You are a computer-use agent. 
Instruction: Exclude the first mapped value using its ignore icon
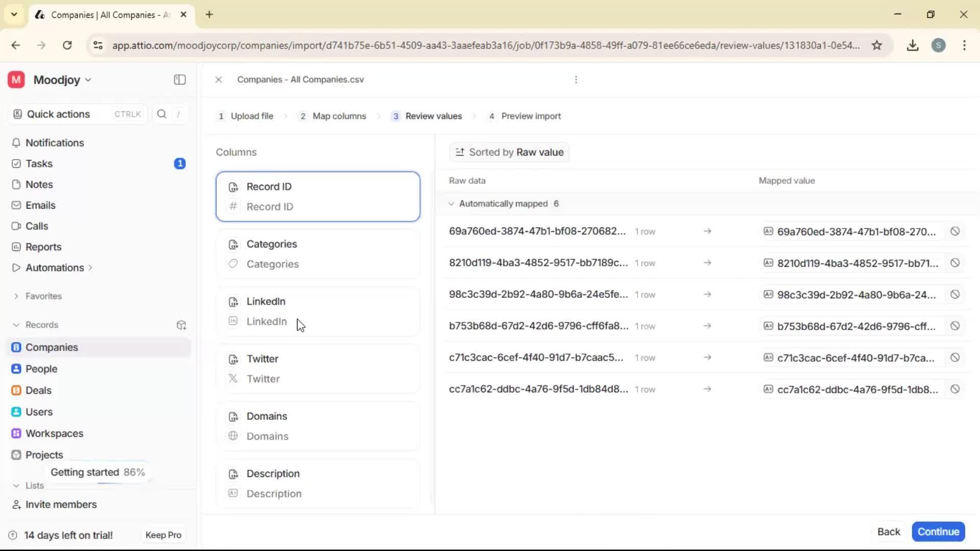tap(954, 231)
